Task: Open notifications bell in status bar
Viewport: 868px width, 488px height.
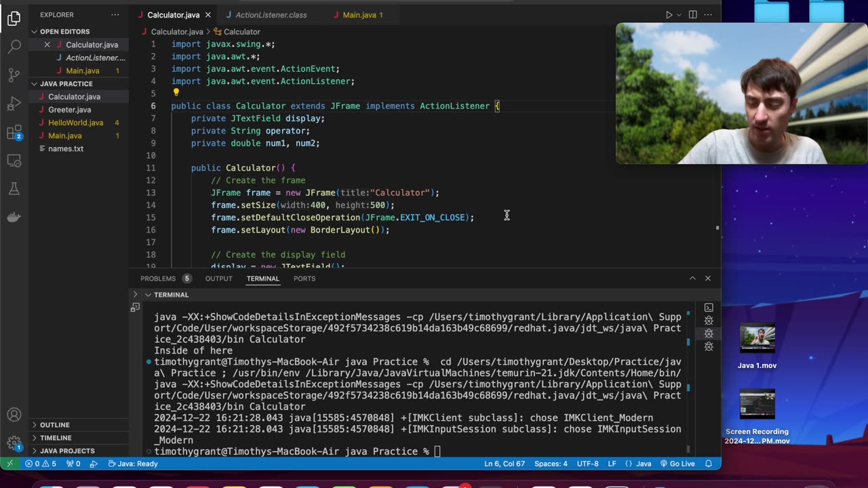Action: [x=709, y=464]
